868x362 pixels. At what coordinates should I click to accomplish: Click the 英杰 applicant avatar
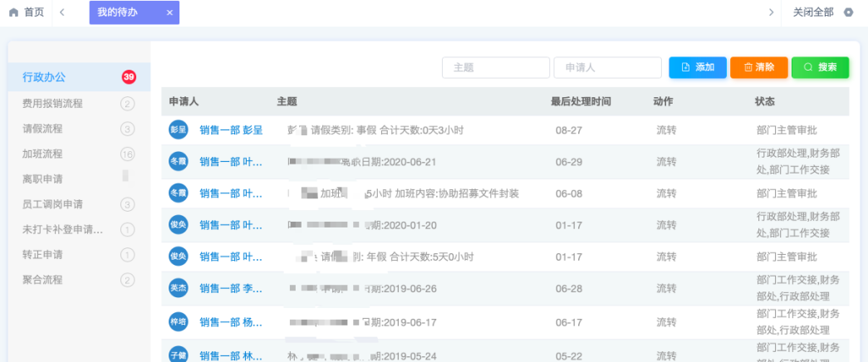178,288
